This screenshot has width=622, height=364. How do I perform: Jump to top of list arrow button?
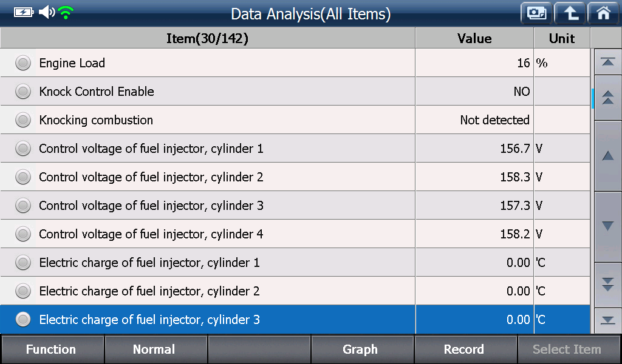click(x=607, y=62)
